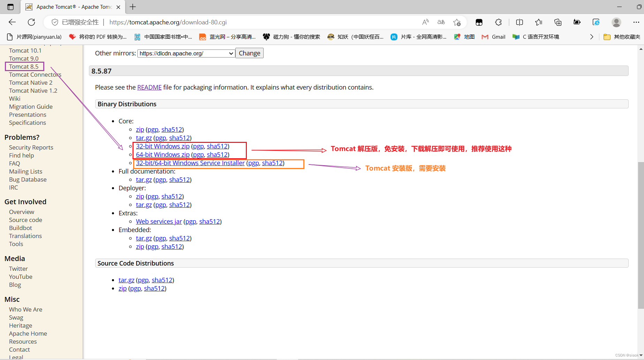Show more bookmarks chevron
644x360 pixels.
tap(592, 37)
